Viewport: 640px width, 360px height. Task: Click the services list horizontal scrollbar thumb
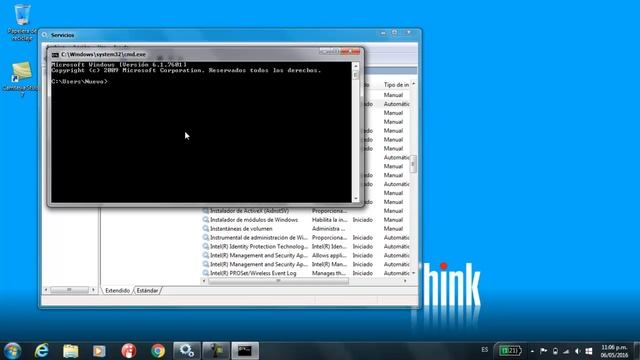click(278, 281)
